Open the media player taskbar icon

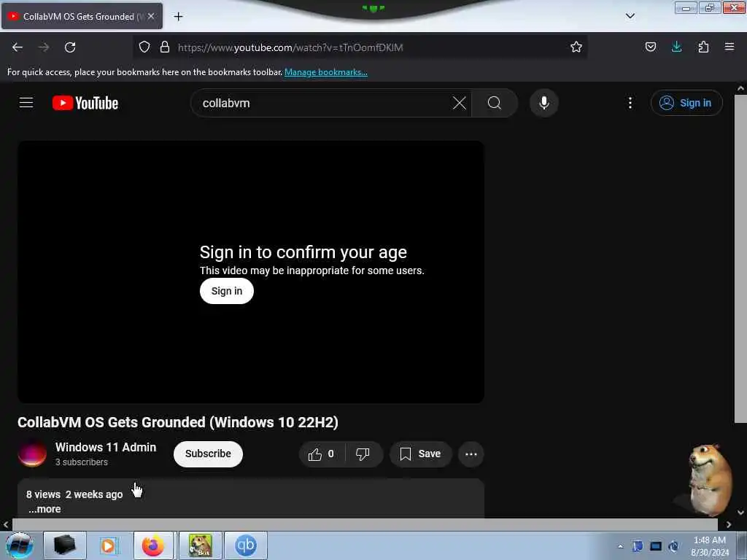tap(108, 545)
